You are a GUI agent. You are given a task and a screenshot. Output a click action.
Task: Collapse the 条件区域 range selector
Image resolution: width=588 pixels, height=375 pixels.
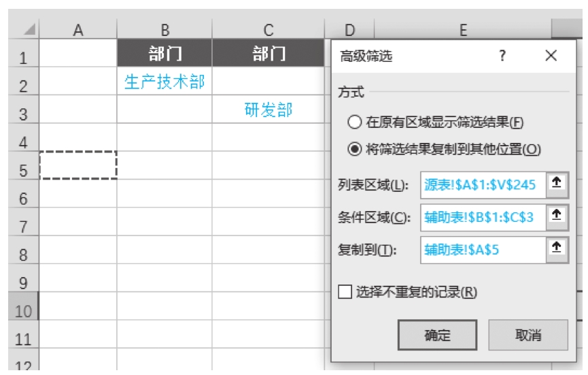pyautogui.click(x=557, y=216)
